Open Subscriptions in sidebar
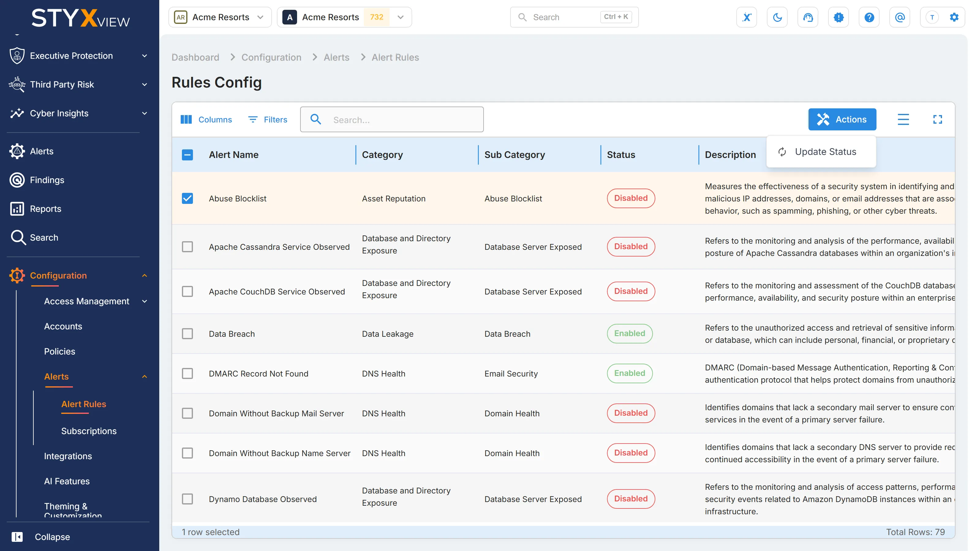The height and width of the screenshot is (551, 980). [89, 431]
